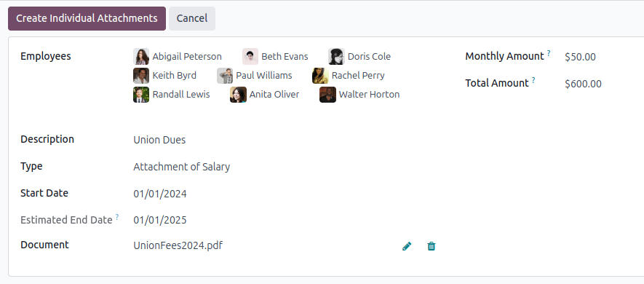Open Total Amount help question mark
This screenshot has height=284, width=644.
tap(533, 80)
